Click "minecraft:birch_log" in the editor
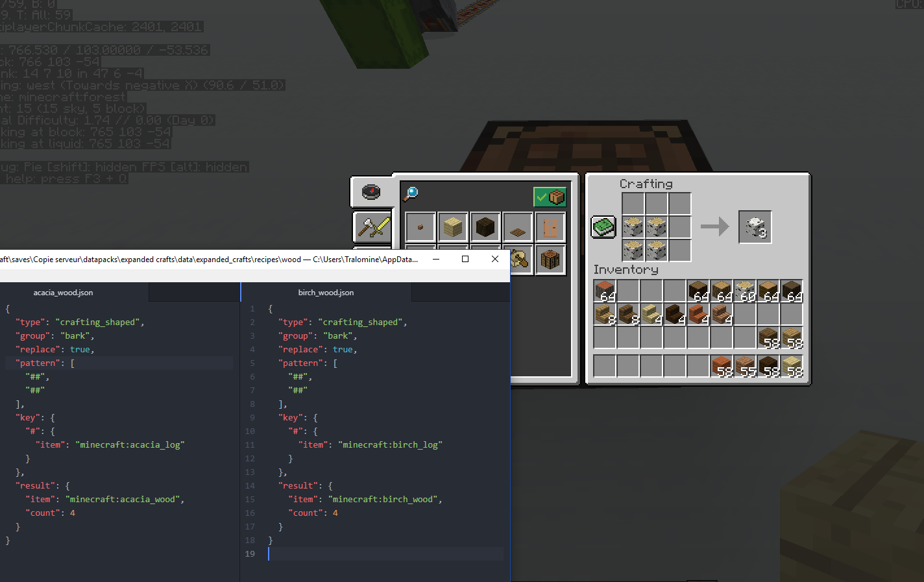924x582 pixels. [390, 444]
